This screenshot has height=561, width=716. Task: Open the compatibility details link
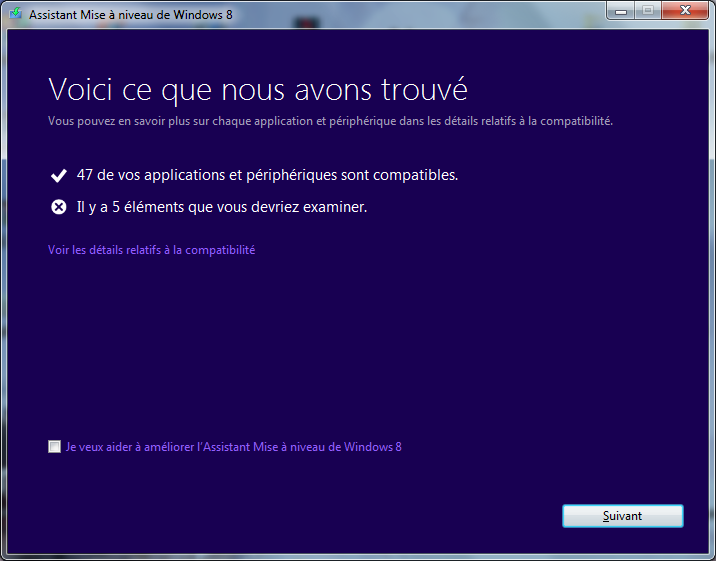151,250
